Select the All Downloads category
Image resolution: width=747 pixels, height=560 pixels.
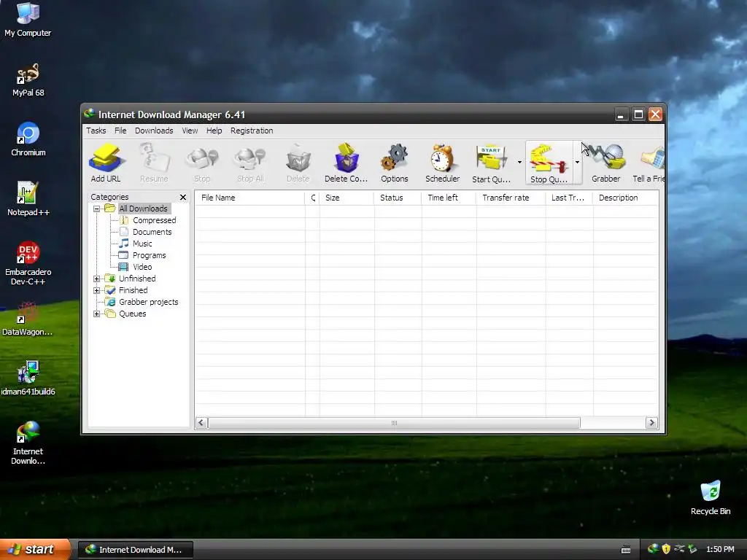[x=143, y=209]
